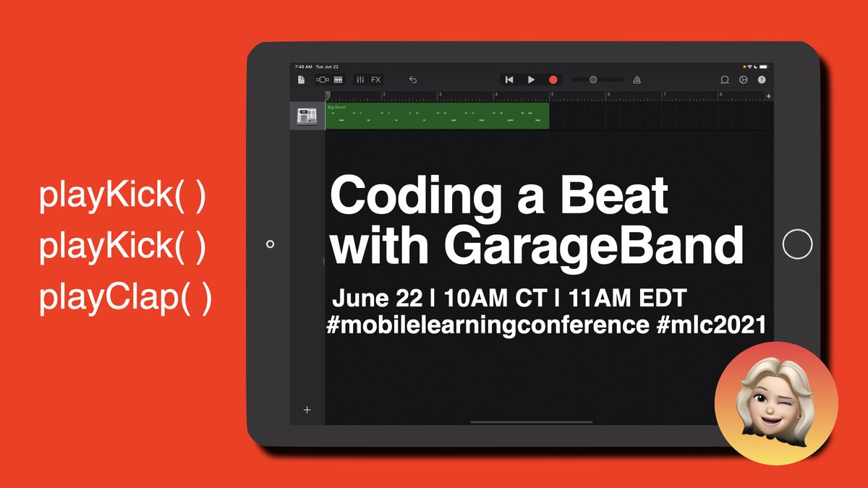The height and width of the screenshot is (488, 868).
Task: Click bar 8 on the timeline ruler
Action: (720, 96)
